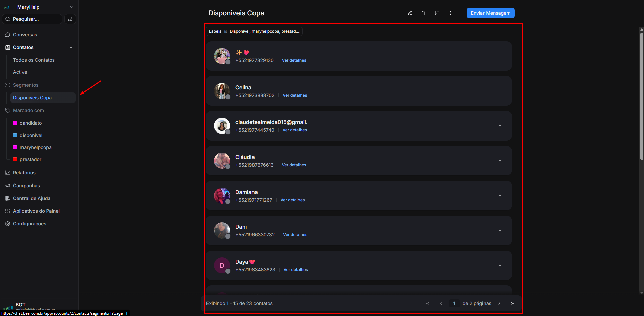Click the edit segment pencil icon
This screenshot has width=644, height=316.
pos(410,13)
